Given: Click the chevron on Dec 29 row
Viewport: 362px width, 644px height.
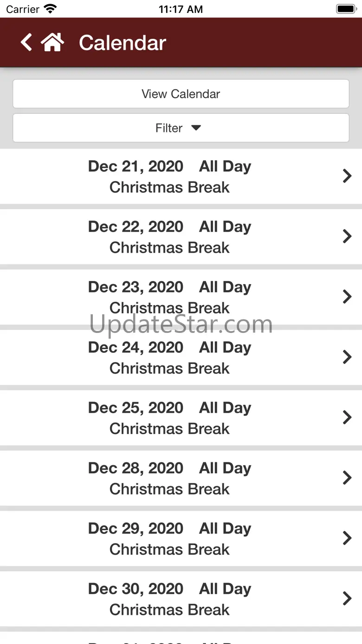Looking at the screenshot, I should (347, 538).
